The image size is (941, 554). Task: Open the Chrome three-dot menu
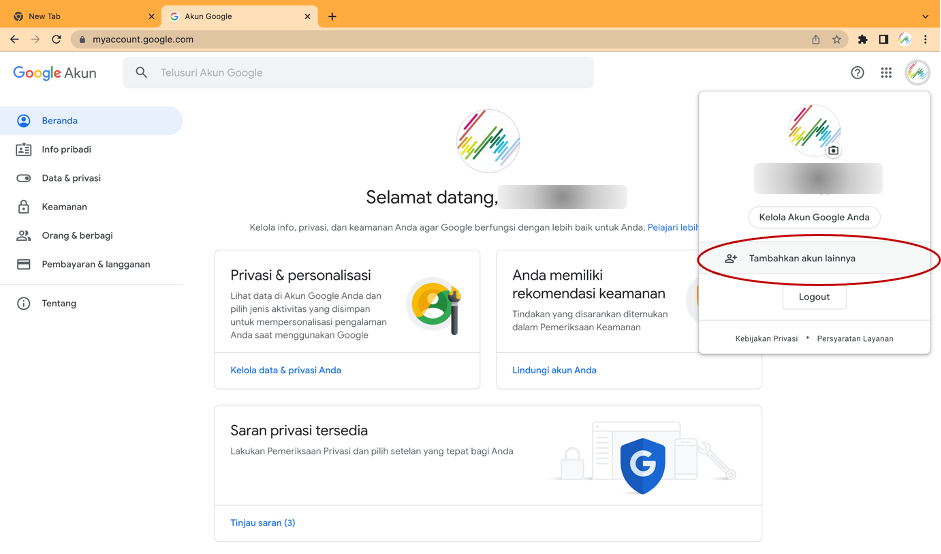926,39
